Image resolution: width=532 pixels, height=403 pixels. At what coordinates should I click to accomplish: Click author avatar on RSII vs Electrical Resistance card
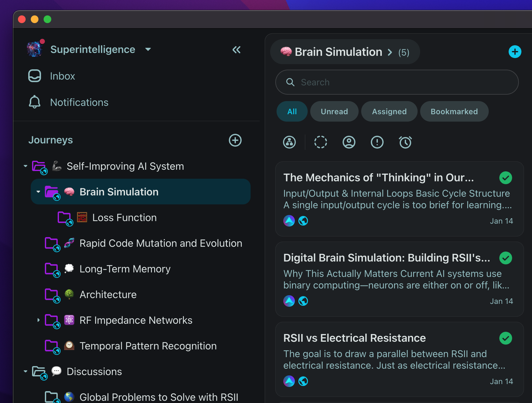(289, 381)
